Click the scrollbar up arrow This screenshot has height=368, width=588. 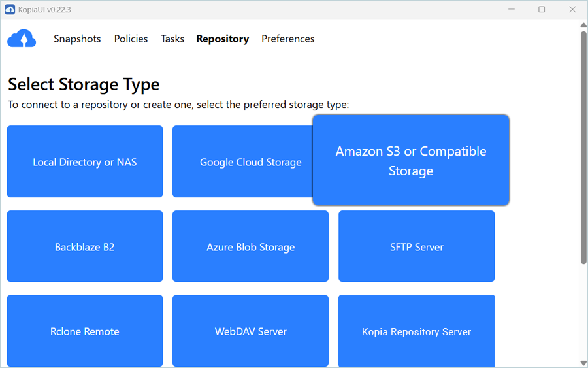(583, 25)
